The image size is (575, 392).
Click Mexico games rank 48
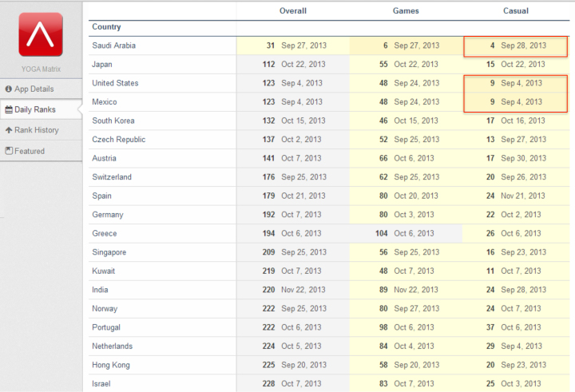click(x=383, y=101)
